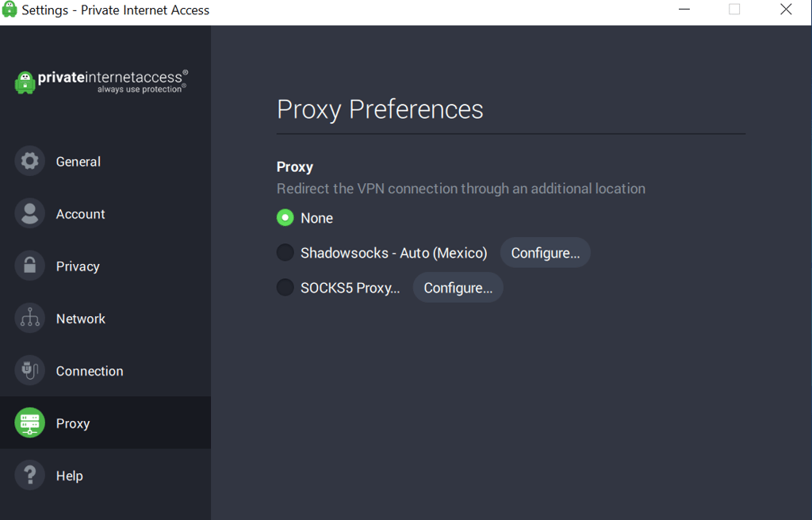
Task: Go to the Privacy settings tab
Action: click(105, 266)
